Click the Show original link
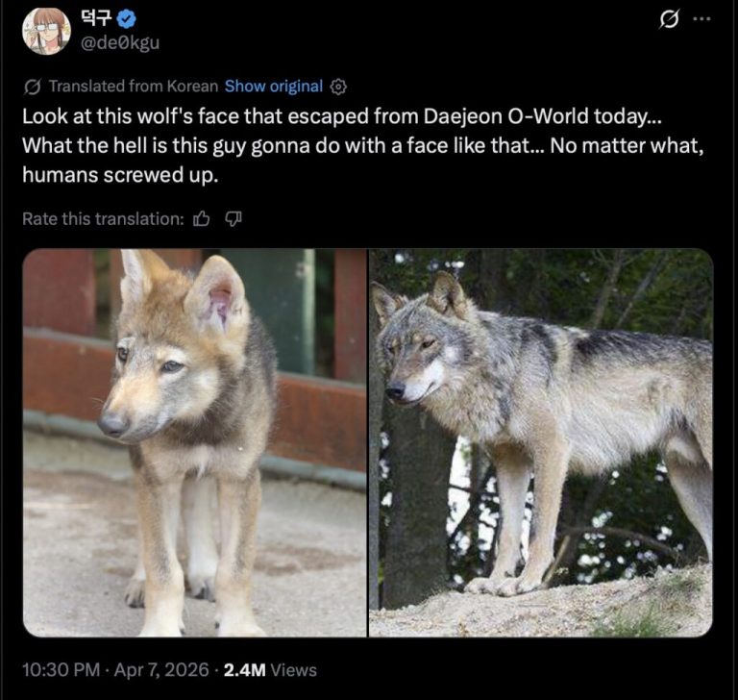The image size is (738, 700). click(273, 87)
